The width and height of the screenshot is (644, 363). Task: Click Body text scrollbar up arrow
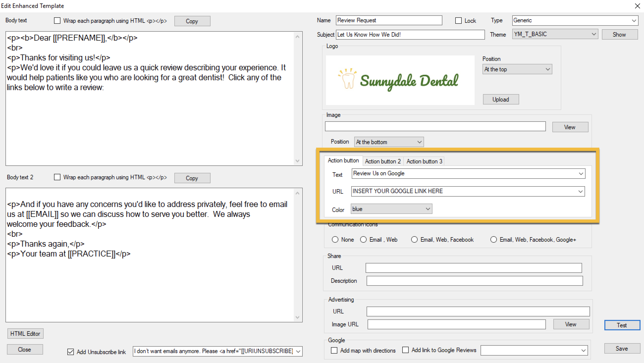coord(297,37)
